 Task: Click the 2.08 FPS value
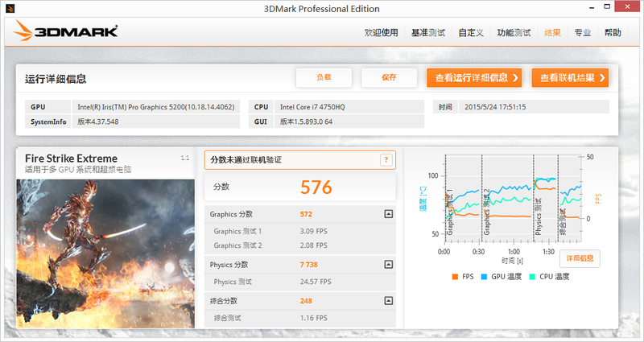click(x=313, y=245)
